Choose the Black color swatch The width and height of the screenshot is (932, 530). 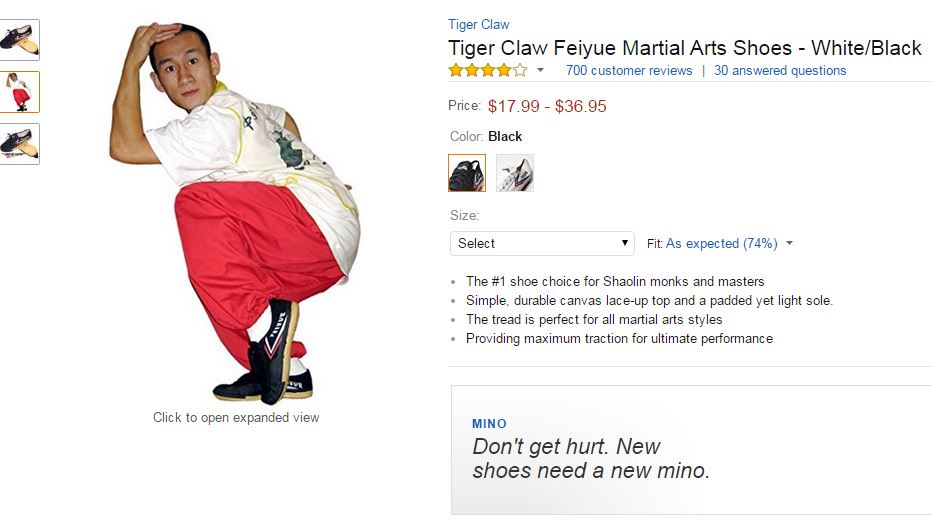pyautogui.click(x=467, y=173)
